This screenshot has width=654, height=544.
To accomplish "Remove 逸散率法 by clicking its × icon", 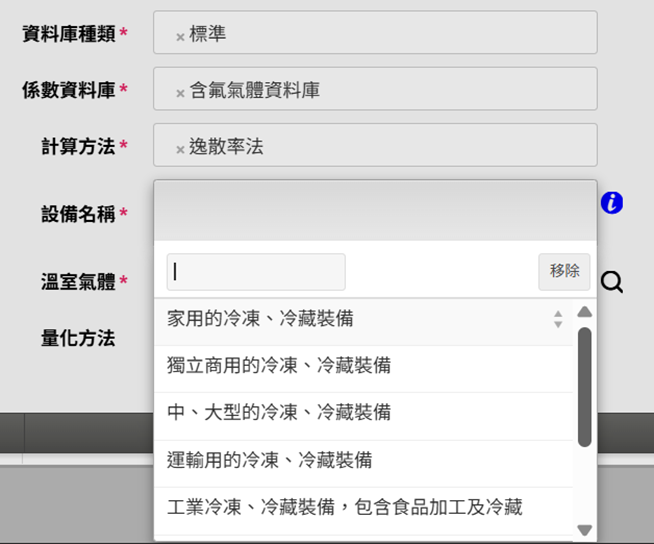I will [180, 149].
